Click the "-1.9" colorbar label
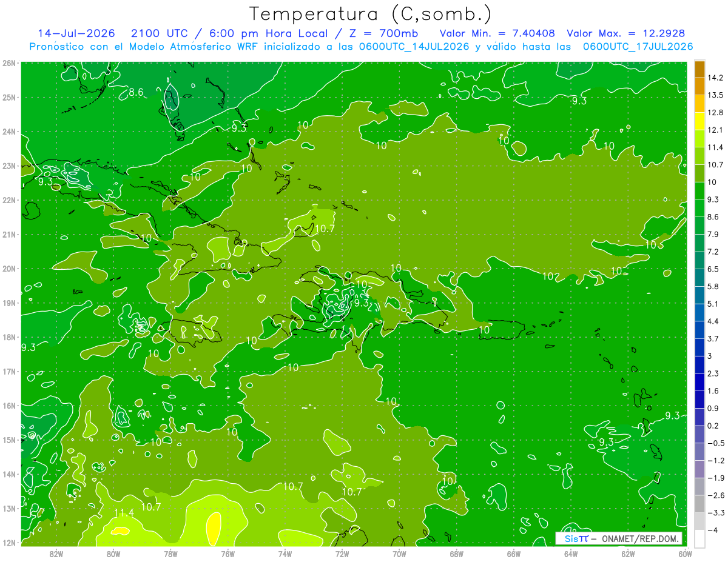The image size is (728, 562). pyautogui.click(x=715, y=478)
